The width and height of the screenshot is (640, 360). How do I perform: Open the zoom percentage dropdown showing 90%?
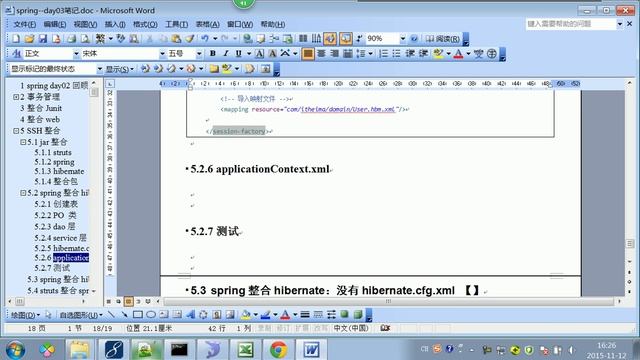click(x=402, y=39)
